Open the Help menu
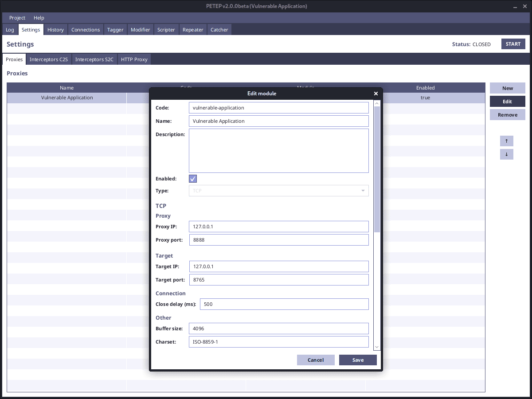The width and height of the screenshot is (532, 399). (x=39, y=18)
